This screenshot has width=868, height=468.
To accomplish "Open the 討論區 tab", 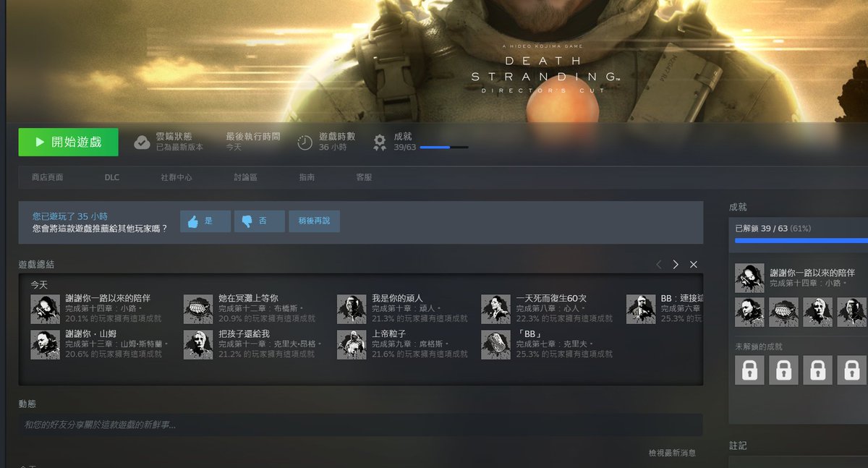I will pos(245,177).
